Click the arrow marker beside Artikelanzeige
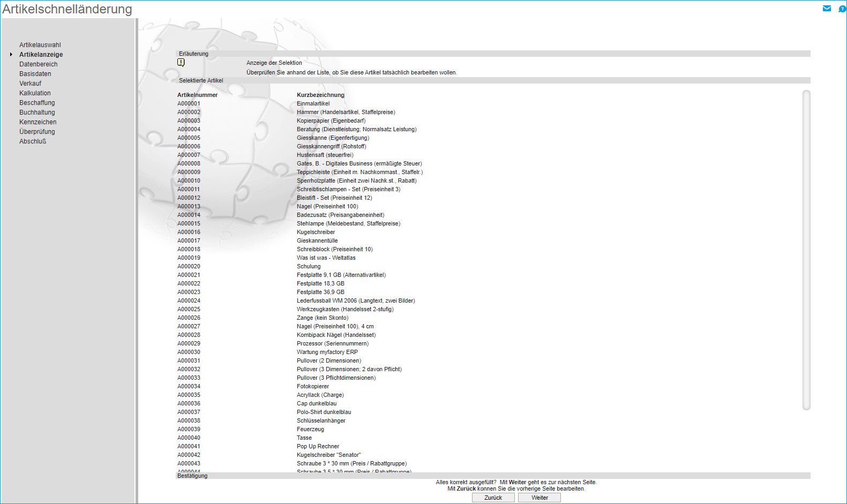This screenshot has height=504, width=847. coord(11,55)
